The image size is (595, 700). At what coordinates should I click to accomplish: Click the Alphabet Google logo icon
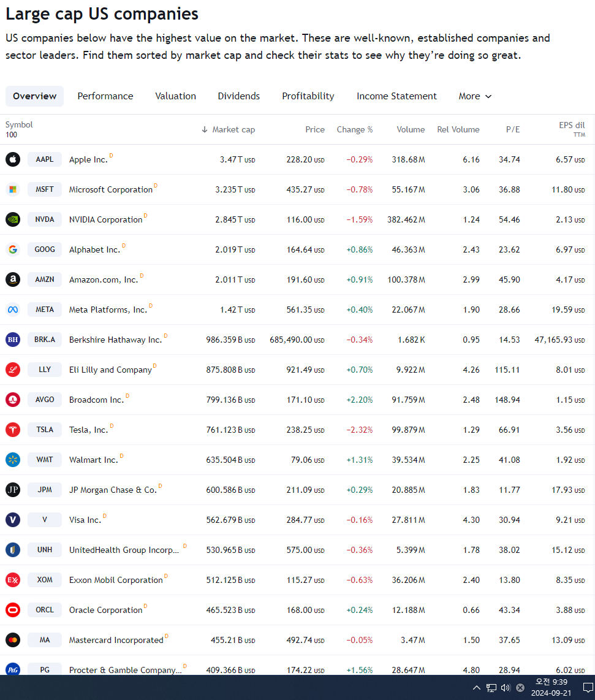13,249
